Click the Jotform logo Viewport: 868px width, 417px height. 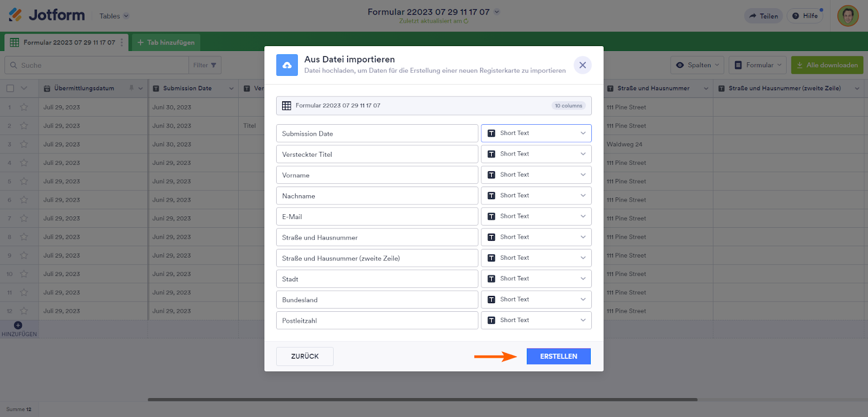[47, 15]
